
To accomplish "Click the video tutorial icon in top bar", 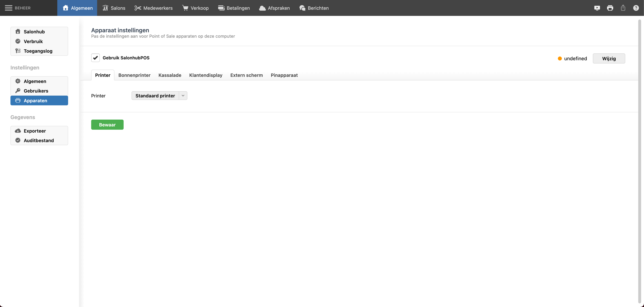I will click(x=597, y=8).
